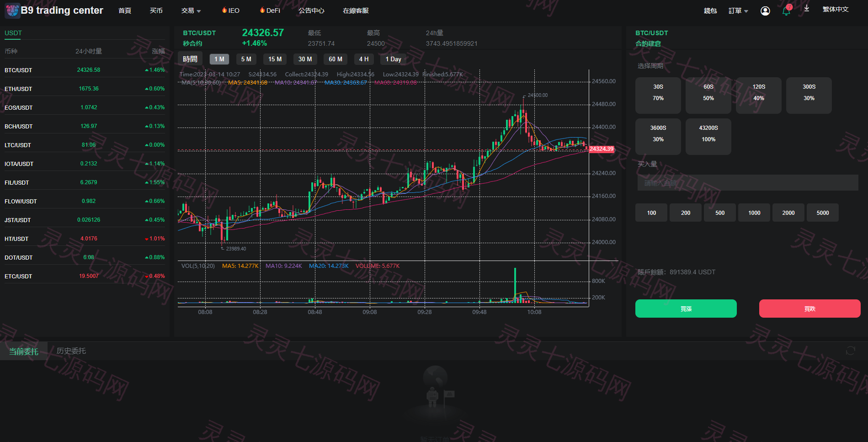Refresh the current orders list
Image resolution: width=868 pixels, height=442 pixels.
click(x=851, y=351)
